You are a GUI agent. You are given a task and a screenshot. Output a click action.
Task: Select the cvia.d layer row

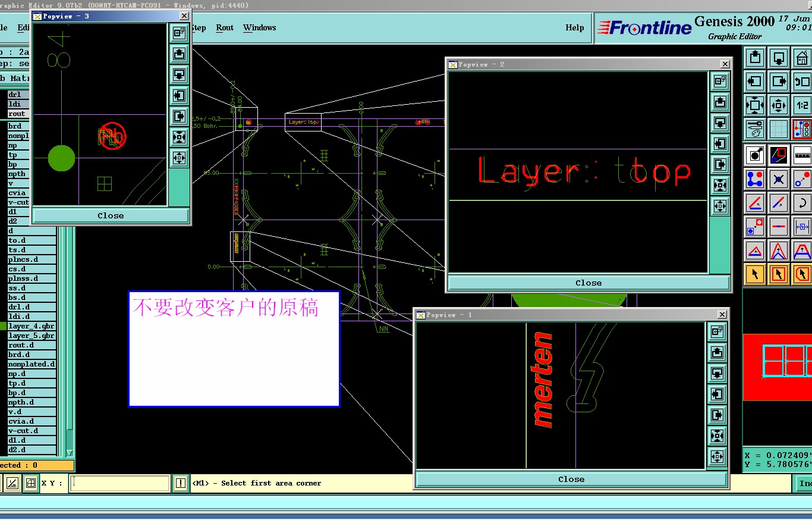pyautogui.click(x=32, y=421)
